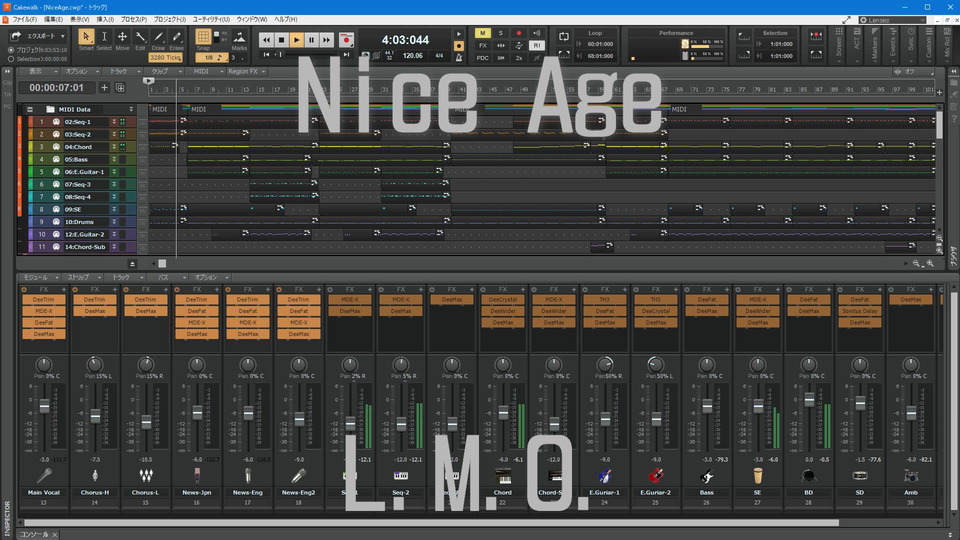Select the Selection export radio button

point(11,59)
